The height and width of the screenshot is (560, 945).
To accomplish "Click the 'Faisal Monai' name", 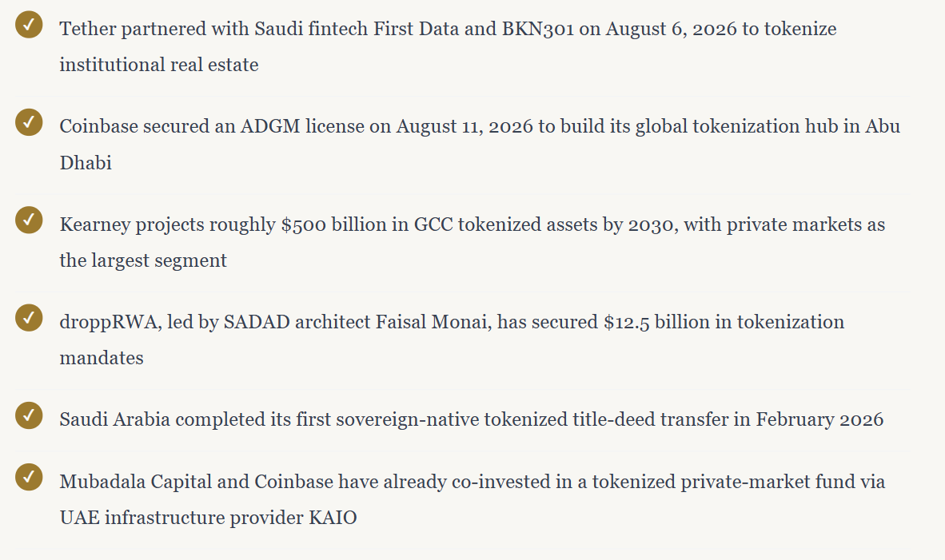I will click(x=432, y=322).
